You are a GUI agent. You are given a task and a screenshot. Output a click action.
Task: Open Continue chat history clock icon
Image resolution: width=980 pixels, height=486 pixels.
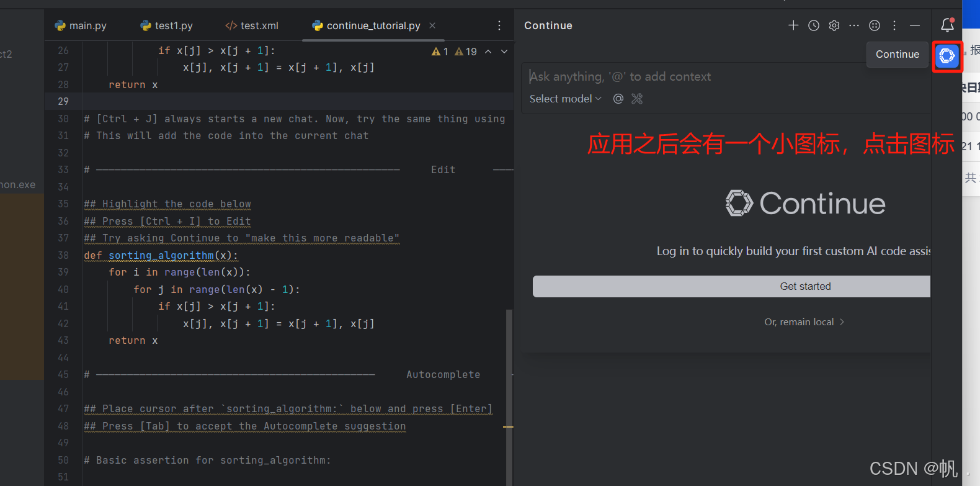pos(814,25)
